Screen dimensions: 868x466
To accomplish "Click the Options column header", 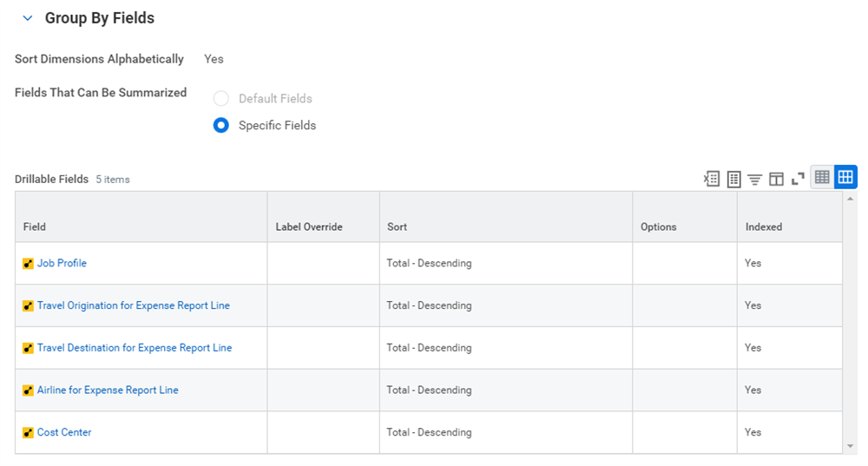I will [685, 217].
